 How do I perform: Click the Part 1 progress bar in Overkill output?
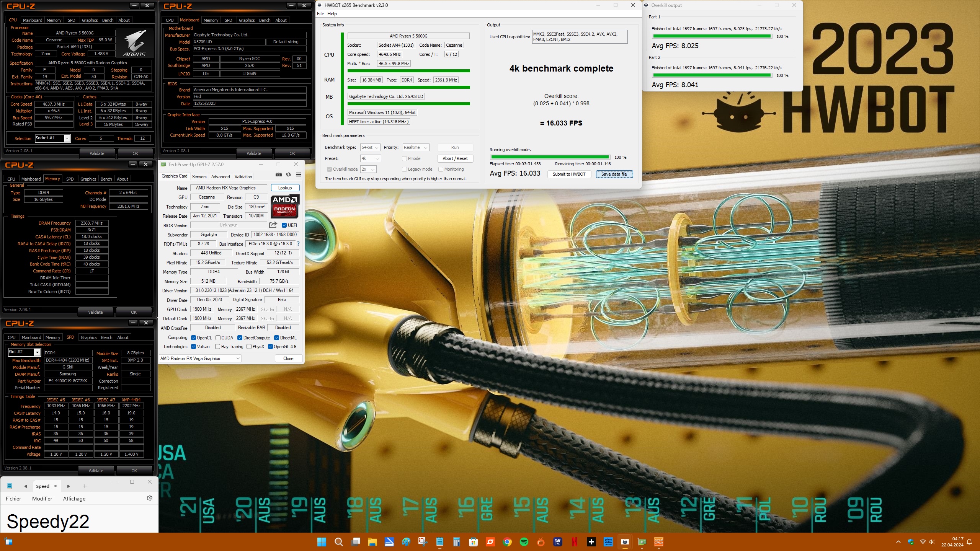pyautogui.click(x=712, y=36)
